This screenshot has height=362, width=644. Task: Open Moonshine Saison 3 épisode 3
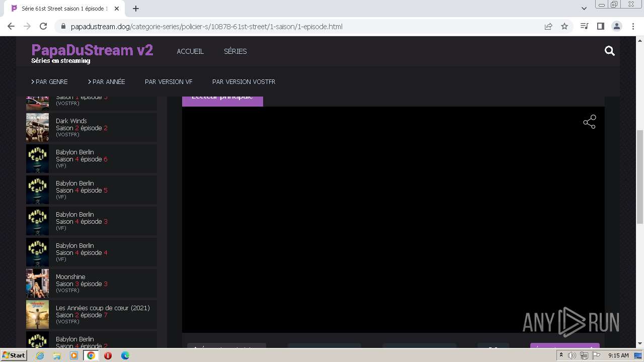tap(92, 283)
